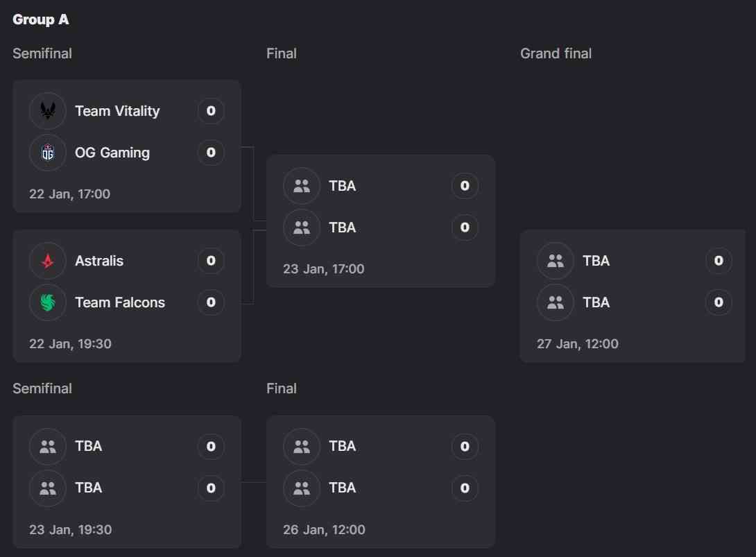The image size is (756, 557).
Task: Open the Grand final match card
Action: [x=632, y=296]
